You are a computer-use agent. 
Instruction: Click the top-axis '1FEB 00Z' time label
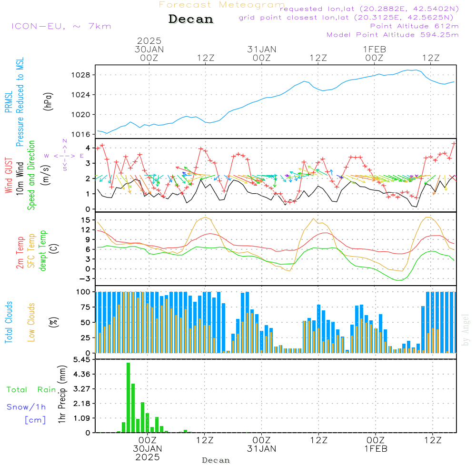tap(375, 54)
